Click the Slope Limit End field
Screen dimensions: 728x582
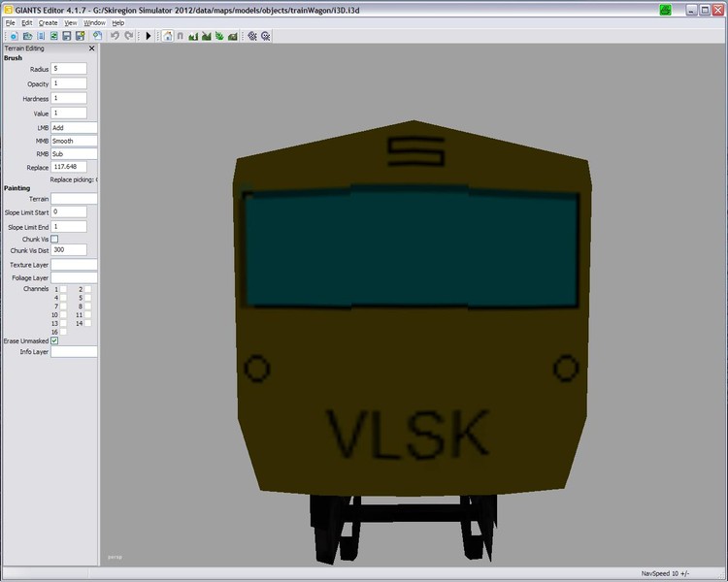pos(69,227)
